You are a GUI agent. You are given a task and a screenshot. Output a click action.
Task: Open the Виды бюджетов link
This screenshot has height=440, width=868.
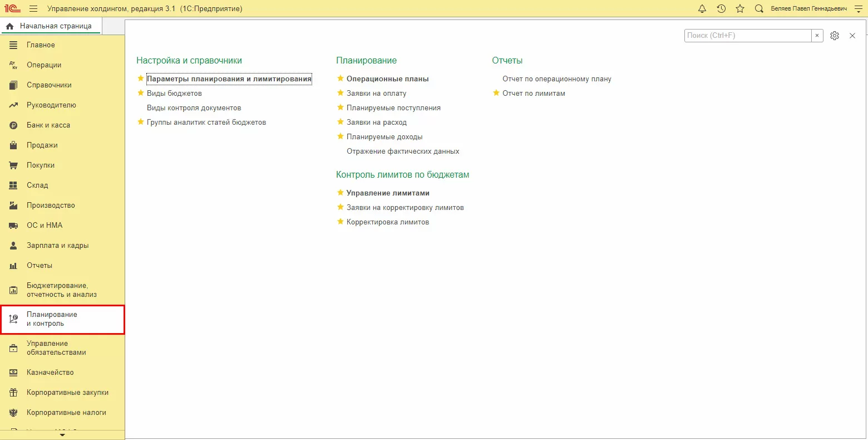pyautogui.click(x=174, y=94)
